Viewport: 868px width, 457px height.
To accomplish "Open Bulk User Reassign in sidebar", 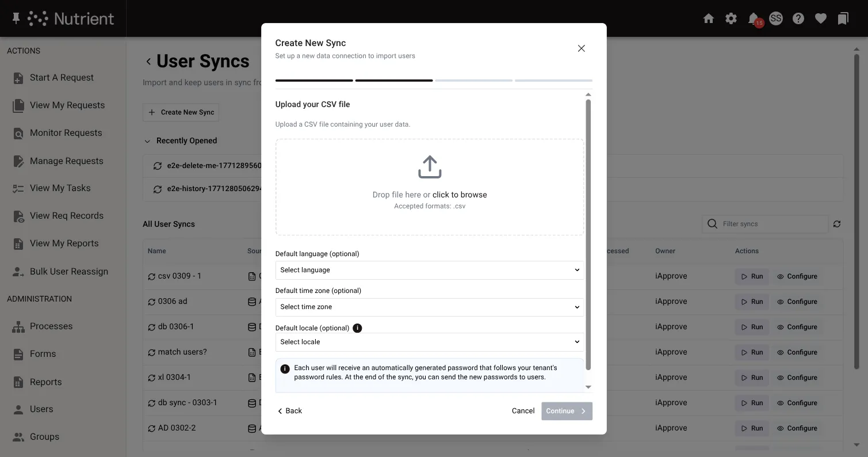I will tap(68, 272).
